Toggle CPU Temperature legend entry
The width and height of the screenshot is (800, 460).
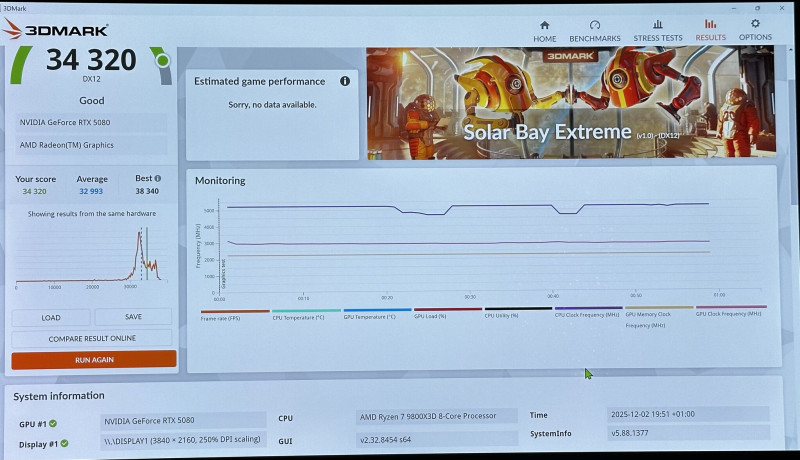click(x=306, y=314)
